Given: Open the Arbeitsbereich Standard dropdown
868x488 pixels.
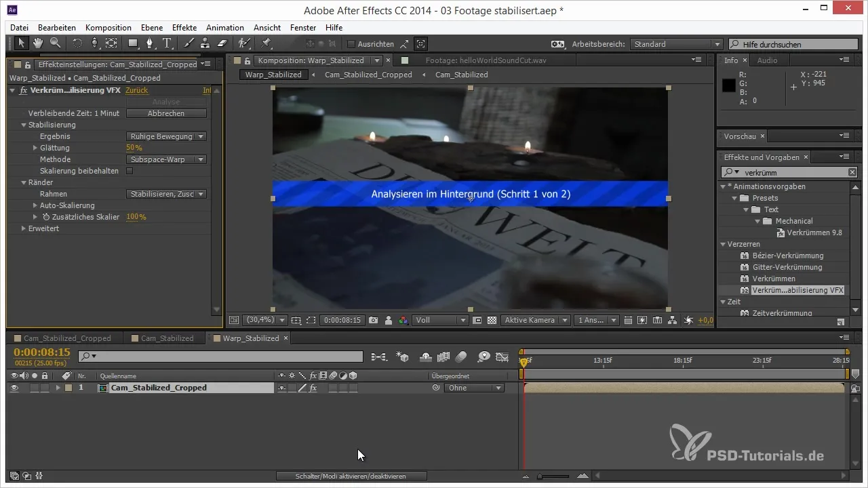Looking at the screenshot, I should point(676,44).
